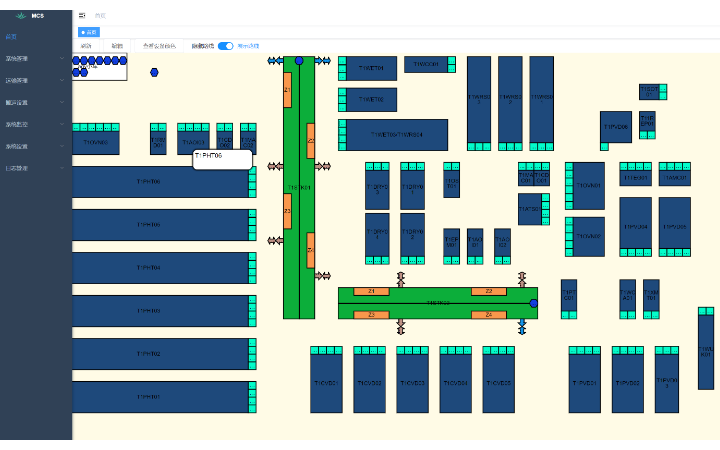Select orange zone Z4 on horizontal stocker
Screen dimensions: 720x450
tap(489, 315)
